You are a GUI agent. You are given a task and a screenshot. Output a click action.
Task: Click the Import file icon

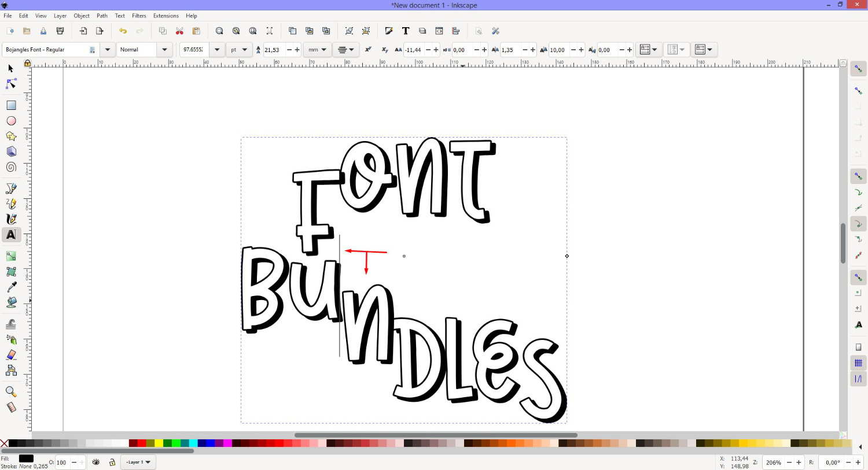83,31
